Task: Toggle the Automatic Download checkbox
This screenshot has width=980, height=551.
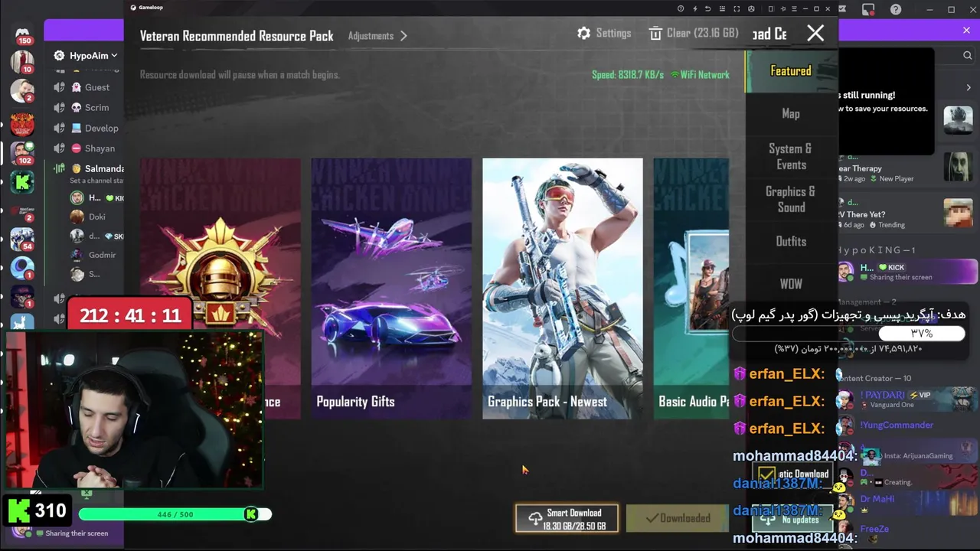Action: (x=766, y=474)
